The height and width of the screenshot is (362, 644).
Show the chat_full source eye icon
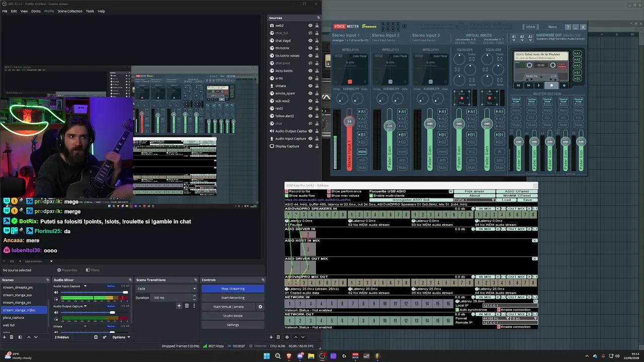coord(310,33)
